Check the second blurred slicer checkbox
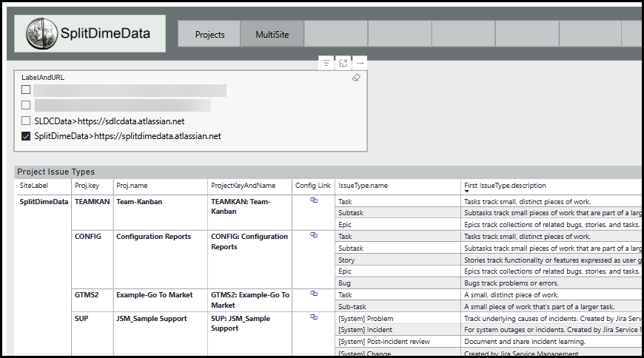The width and height of the screenshot is (644, 358). point(26,105)
